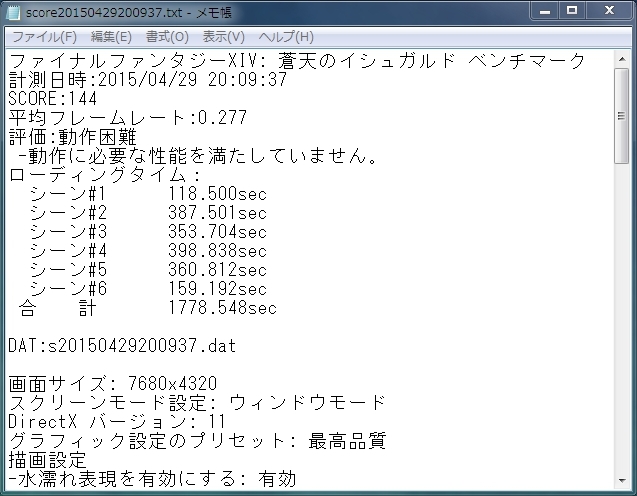Click the シーン#6 159.192sec line
Viewport: 637px width, 496px height.
[148, 289]
